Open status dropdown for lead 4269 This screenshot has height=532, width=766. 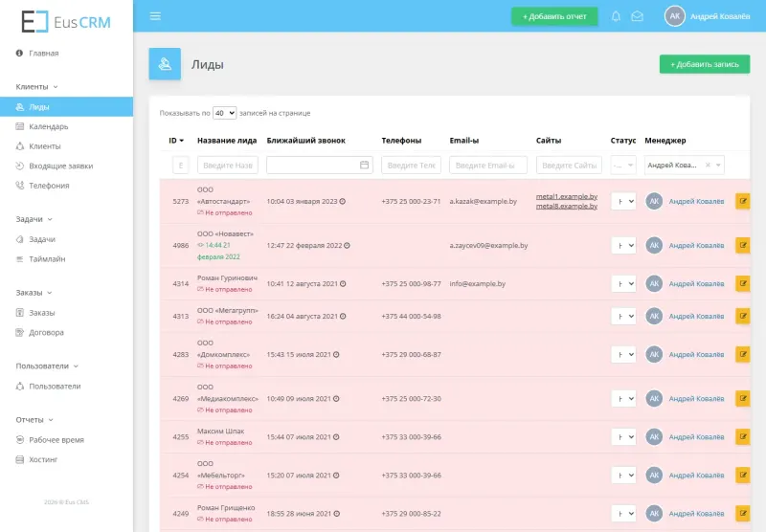[x=623, y=398]
